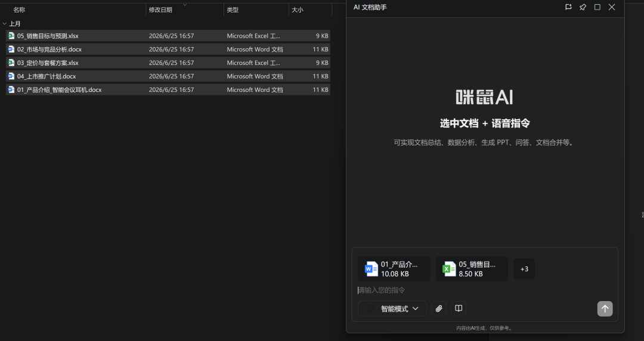
Task: Click the Word icon of 02_市场与竞品分析.docx
Action: click(11, 49)
